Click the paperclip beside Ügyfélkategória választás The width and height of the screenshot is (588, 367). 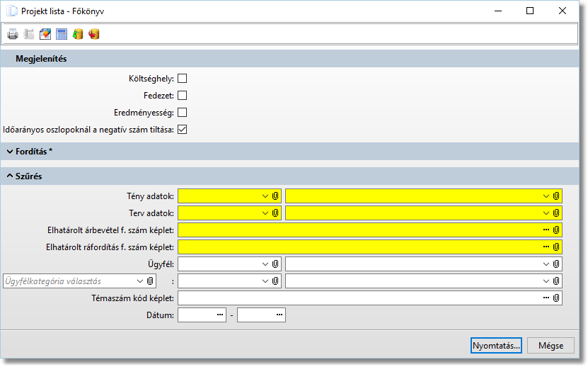point(151,281)
